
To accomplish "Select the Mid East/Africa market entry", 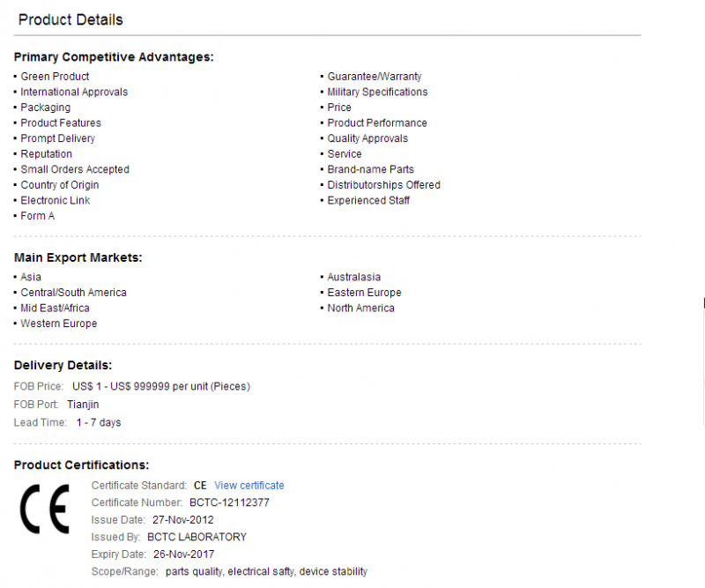I will point(55,309).
